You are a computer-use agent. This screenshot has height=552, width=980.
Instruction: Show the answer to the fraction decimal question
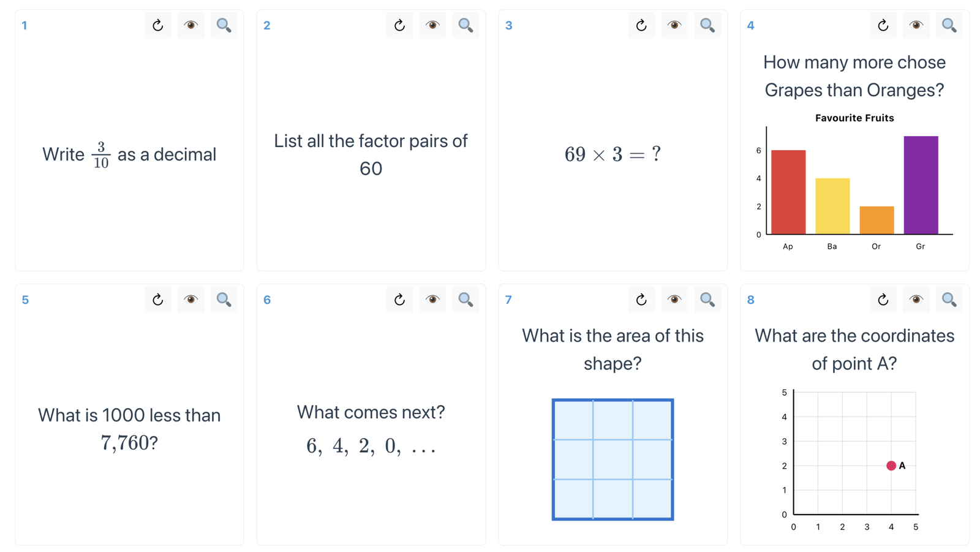[190, 26]
